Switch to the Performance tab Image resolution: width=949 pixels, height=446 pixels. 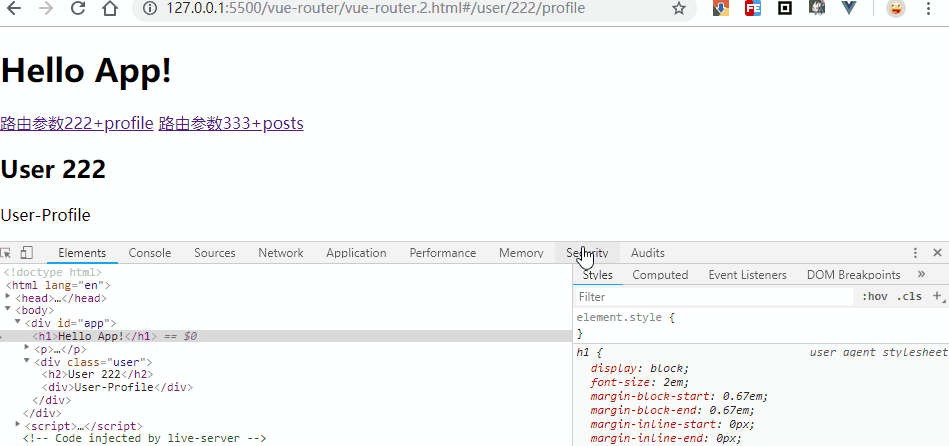pos(443,253)
